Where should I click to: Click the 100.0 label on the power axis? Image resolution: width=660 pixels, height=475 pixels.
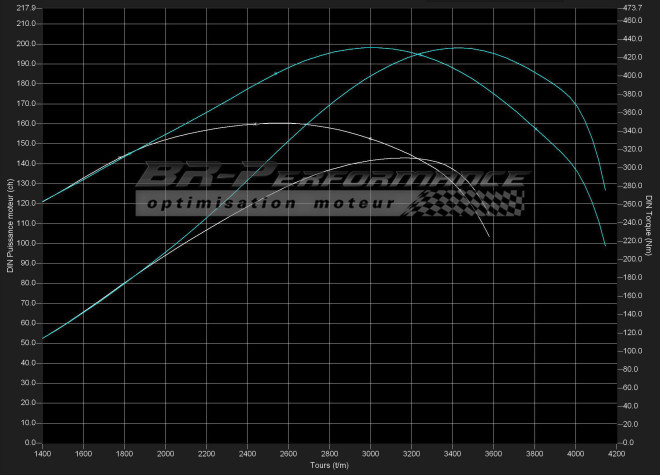(25, 243)
